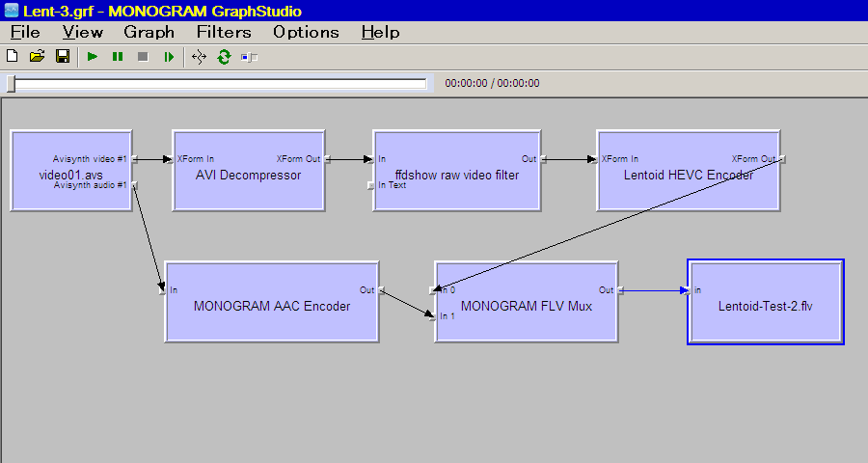Step one frame forward
The height and width of the screenshot is (463, 868).
(x=169, y=57)
